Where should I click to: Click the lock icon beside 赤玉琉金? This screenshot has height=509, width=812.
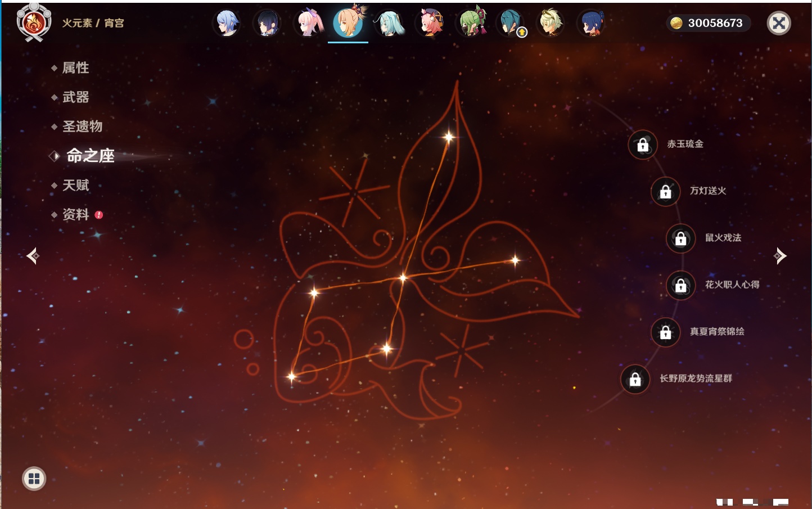pos(643,145)
